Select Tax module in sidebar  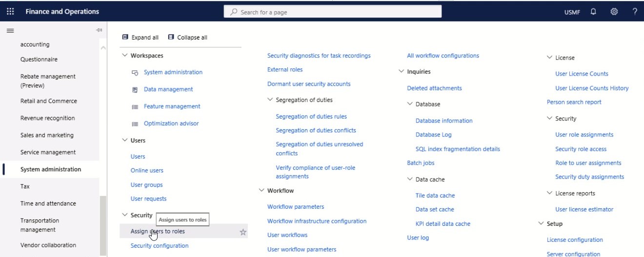point(25,186)
